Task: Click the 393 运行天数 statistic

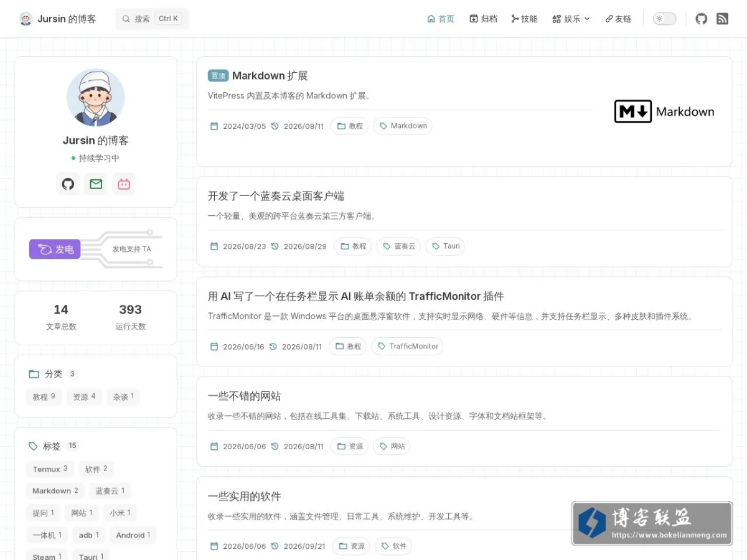Action: pyautogui.click(x=131, y=317)
